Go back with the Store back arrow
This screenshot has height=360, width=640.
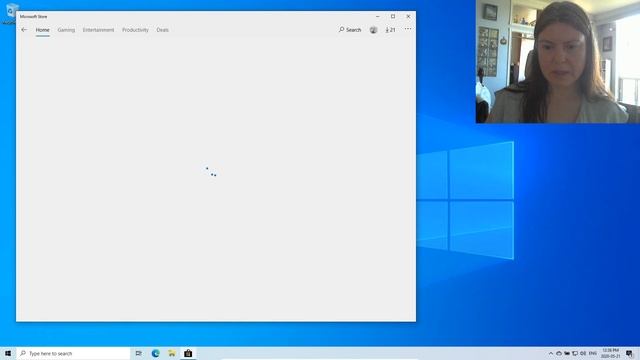[24, 30]
